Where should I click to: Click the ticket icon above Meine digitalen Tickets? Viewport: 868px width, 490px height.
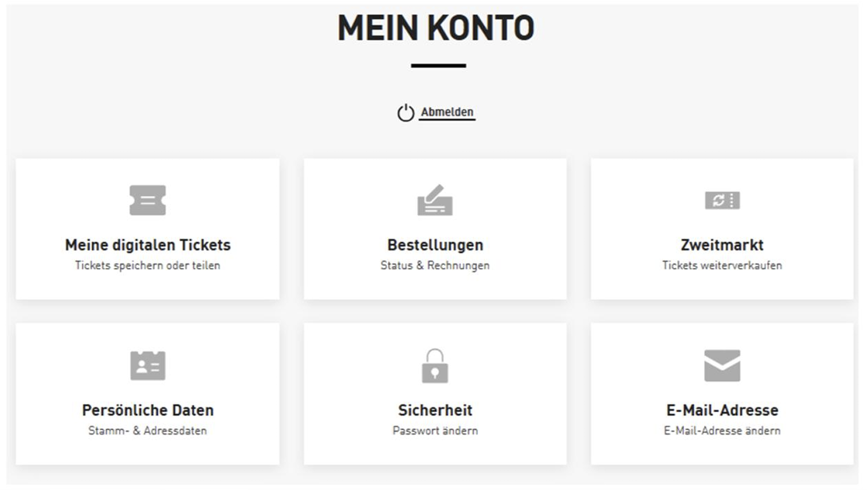[148, 200]
